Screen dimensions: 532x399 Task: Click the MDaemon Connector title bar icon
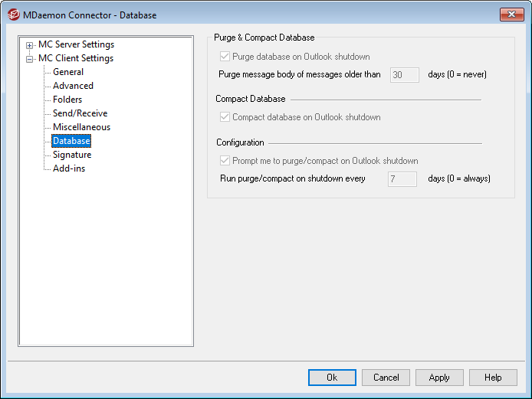coord(13,15)
